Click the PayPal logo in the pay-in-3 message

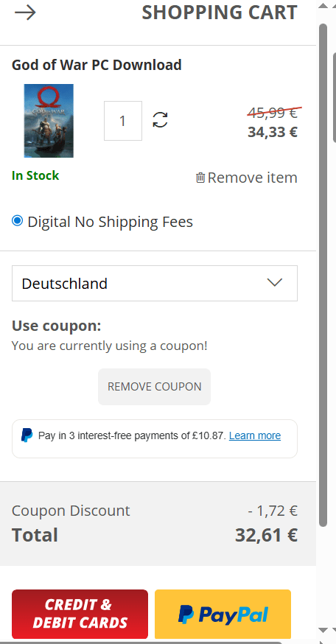point(27,435)
